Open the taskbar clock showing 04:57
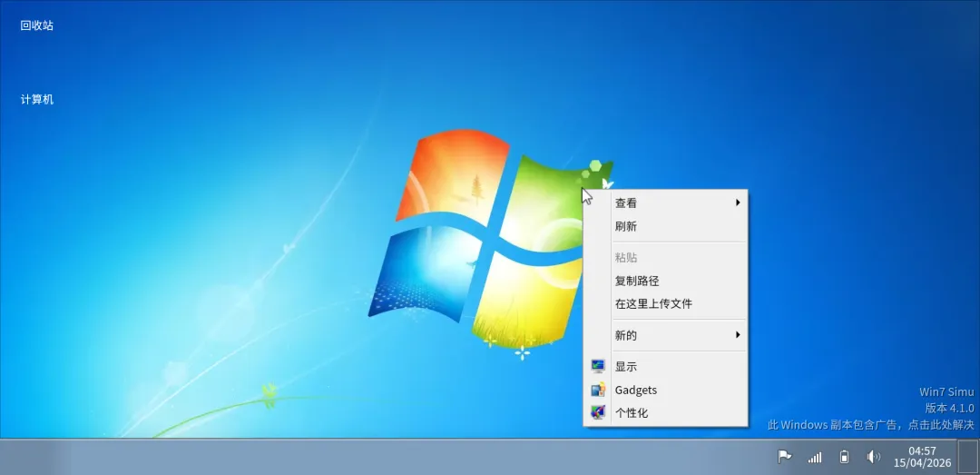The width and height of the screenshot is (980, 475). coord(922,457)
